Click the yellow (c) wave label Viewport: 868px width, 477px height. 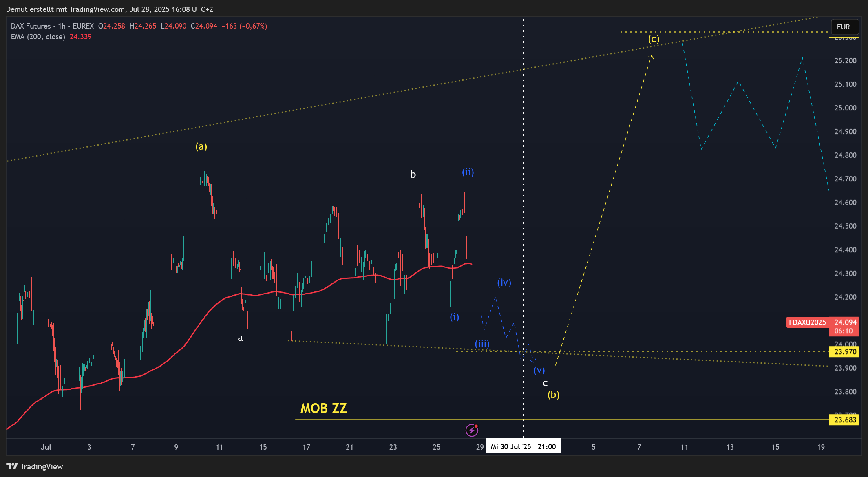(654, 39)
